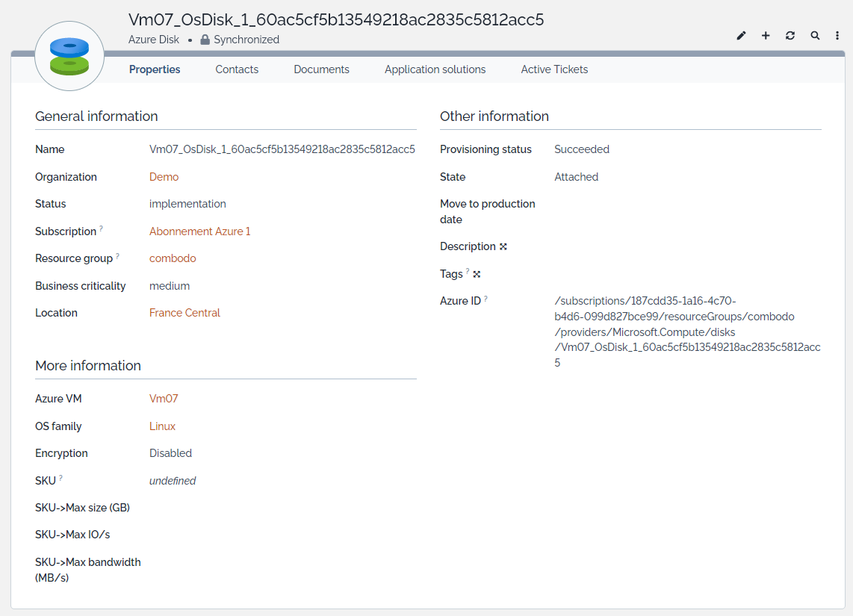This screenshot has width=853, height=616.
Task: Click the SKU help question mark
Action: tap(61, 478)
